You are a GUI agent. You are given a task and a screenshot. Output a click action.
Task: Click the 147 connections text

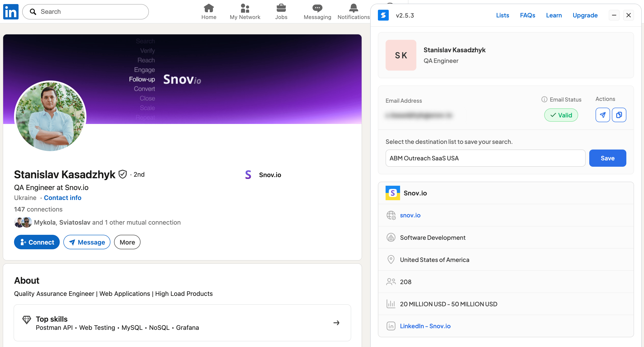38,209
